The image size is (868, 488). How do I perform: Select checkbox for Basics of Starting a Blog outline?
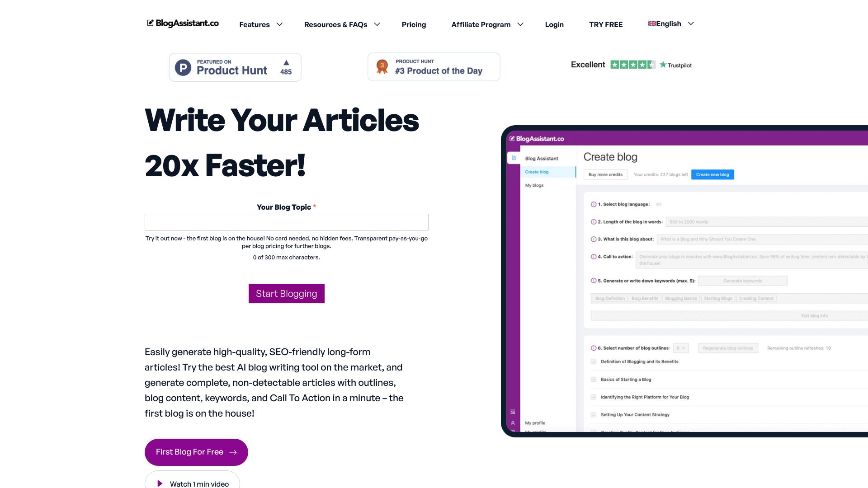click(x=593, y=380)
